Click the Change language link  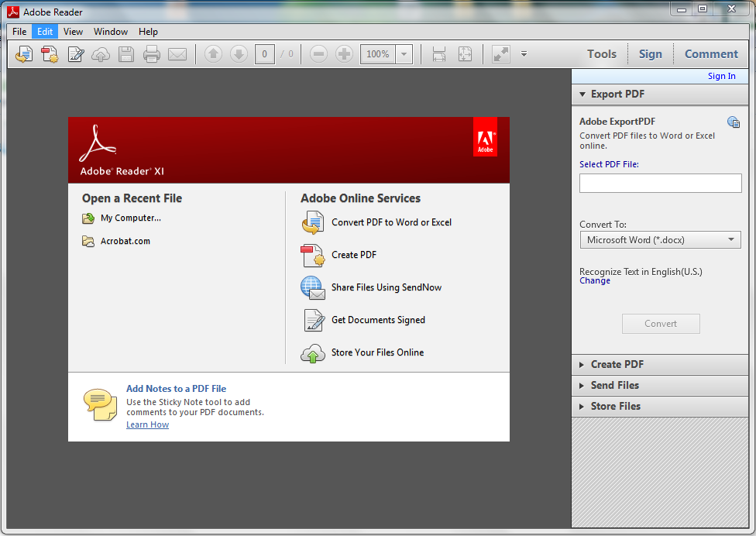594,280
